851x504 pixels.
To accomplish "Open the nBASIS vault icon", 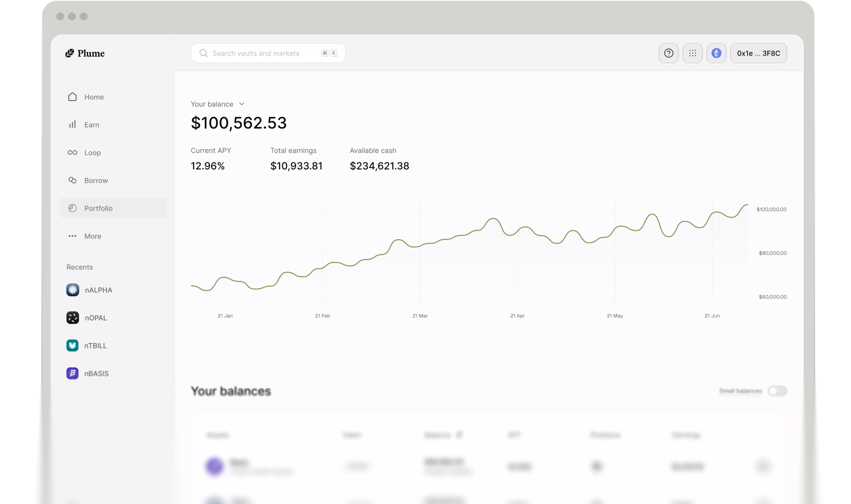I will 72,373.
